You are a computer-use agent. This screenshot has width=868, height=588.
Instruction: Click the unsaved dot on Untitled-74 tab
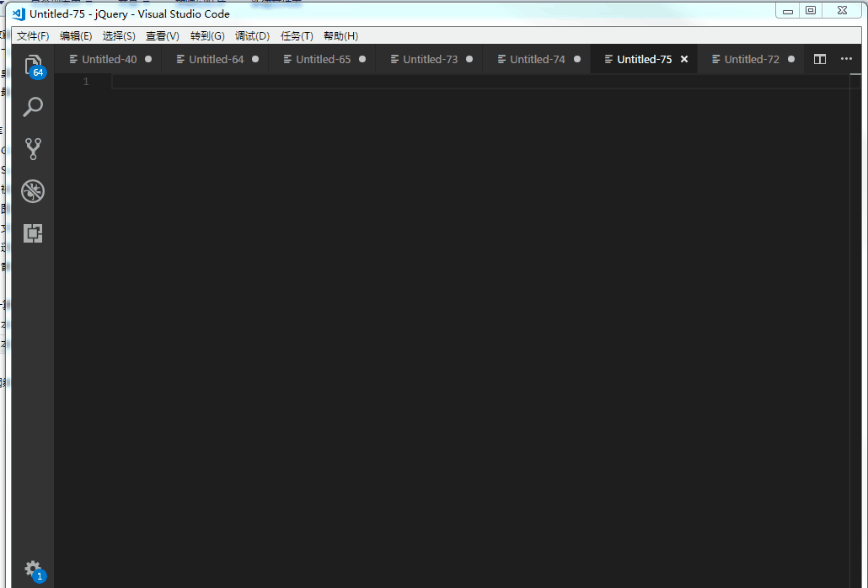pyautogui.click(x=577, y=59)
